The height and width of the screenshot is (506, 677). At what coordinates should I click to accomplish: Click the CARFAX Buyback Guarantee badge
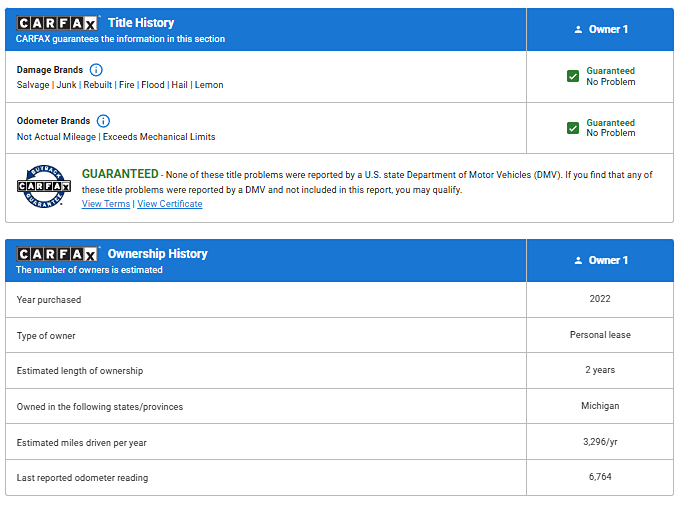43,185
